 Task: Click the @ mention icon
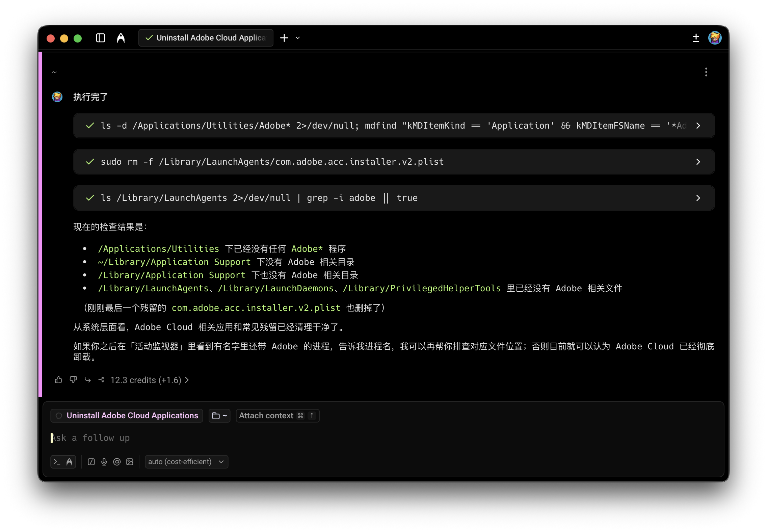tap(117, 461)
